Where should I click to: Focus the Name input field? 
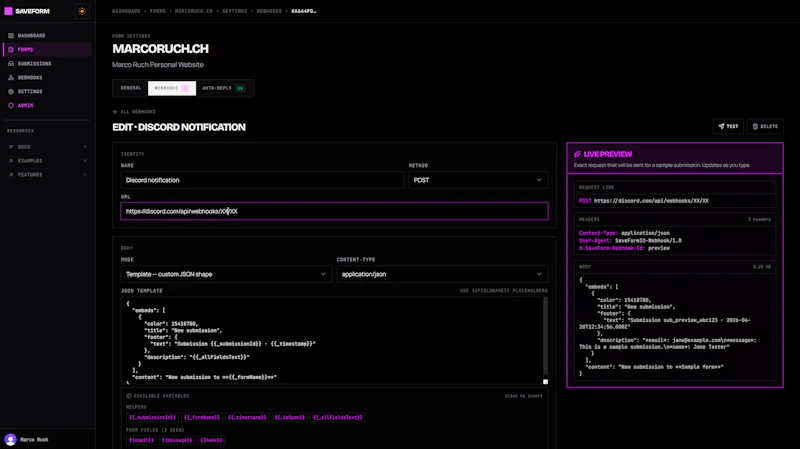pos(262,180)
